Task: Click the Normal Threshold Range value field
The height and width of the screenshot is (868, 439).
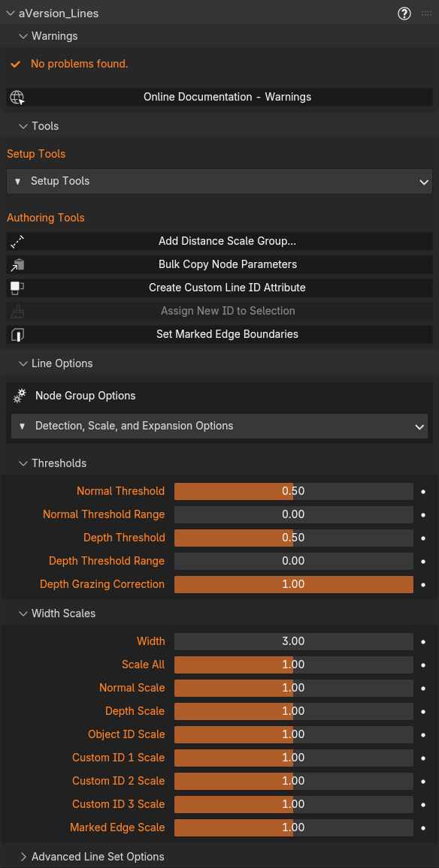Action: (x=294, y=514)
